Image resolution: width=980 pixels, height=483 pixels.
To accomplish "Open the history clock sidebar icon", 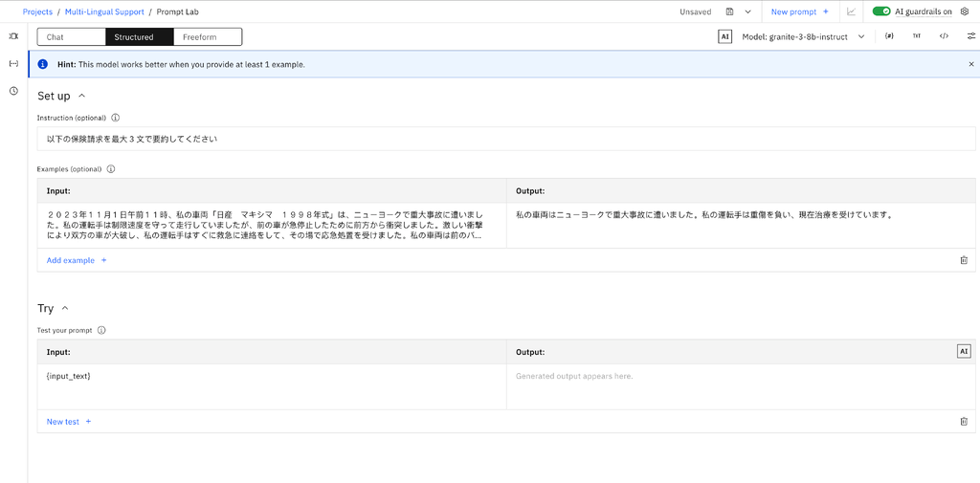I will (13, 91).
